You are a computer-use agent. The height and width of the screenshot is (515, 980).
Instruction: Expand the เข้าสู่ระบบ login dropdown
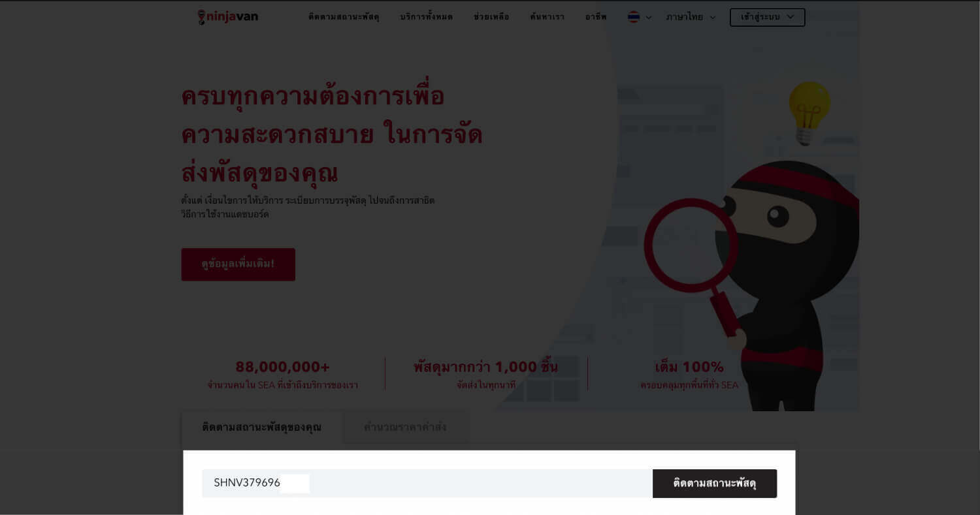click(x=767, y=17)
